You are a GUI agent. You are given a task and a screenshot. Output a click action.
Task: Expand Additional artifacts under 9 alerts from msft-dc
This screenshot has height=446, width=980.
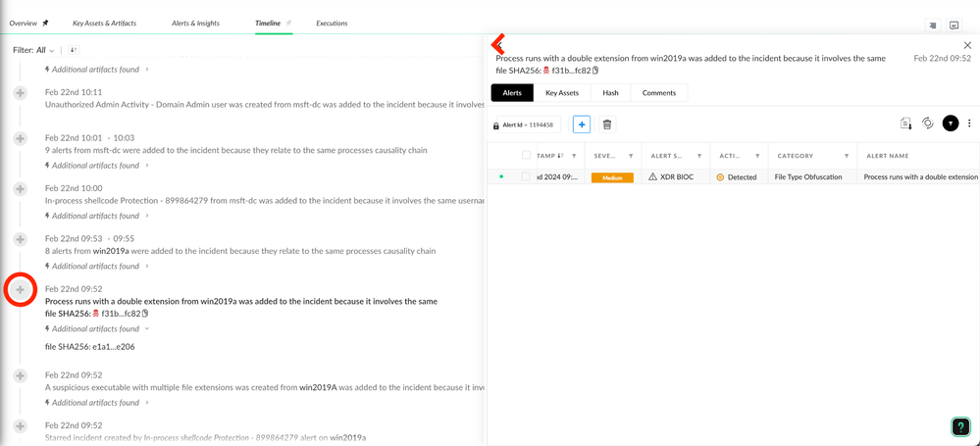click(97, 166)
